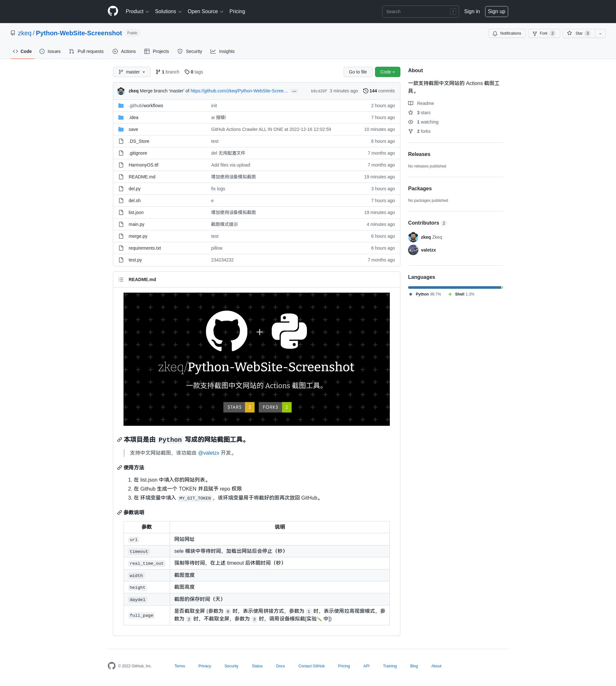Click the search input field
Image resolution: width=616 pixels, height=686 pixels.
click(420, 11)
